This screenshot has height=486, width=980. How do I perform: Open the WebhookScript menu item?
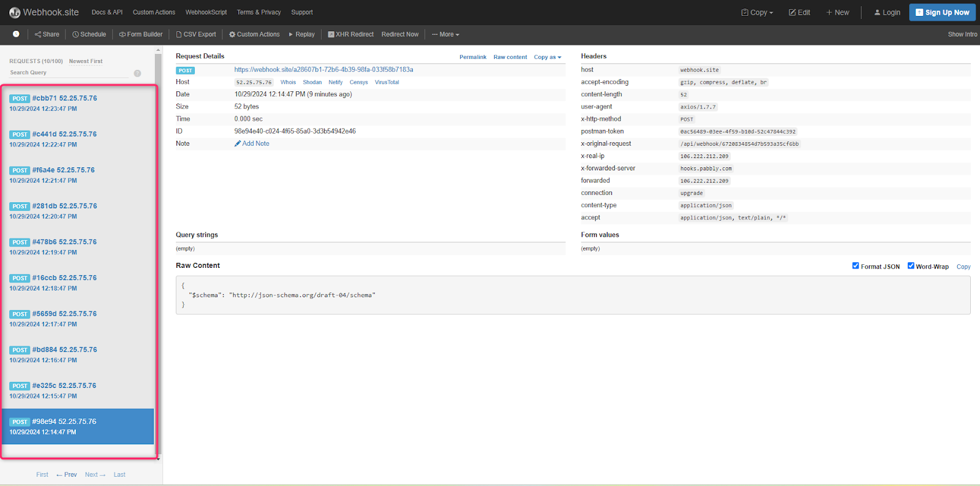pos(206,12)
